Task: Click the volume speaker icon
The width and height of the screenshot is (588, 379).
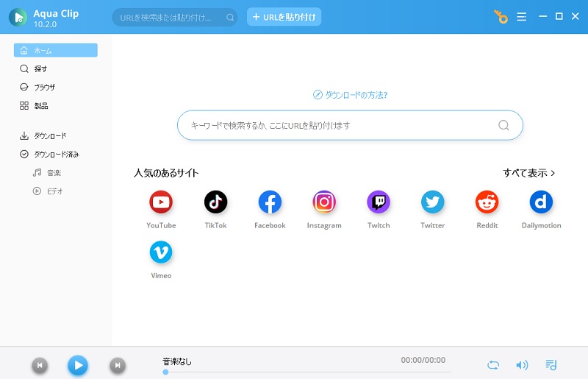Action: (x=522, y=365)
